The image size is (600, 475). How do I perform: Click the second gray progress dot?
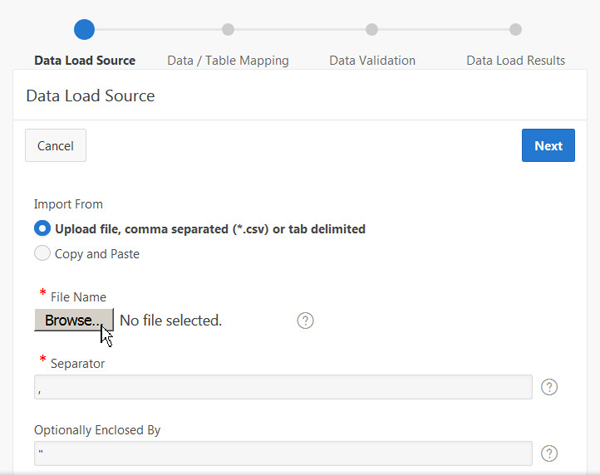228,29
